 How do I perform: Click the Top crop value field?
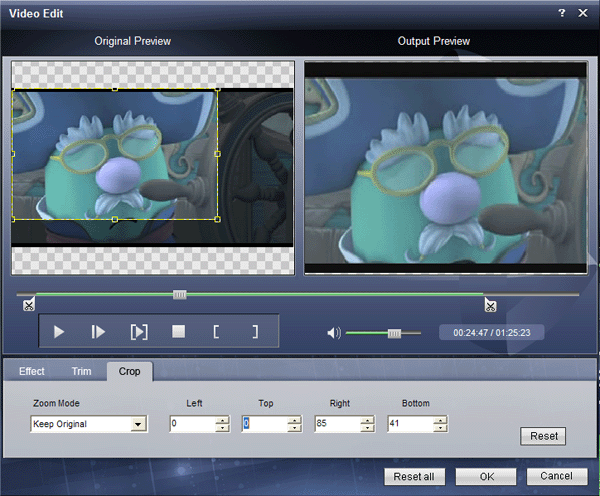pos(265,424)
